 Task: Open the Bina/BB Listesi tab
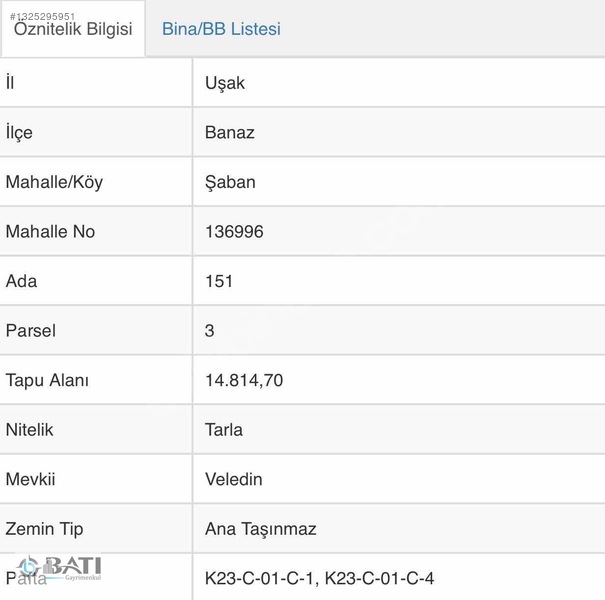[x=221, y=29]
